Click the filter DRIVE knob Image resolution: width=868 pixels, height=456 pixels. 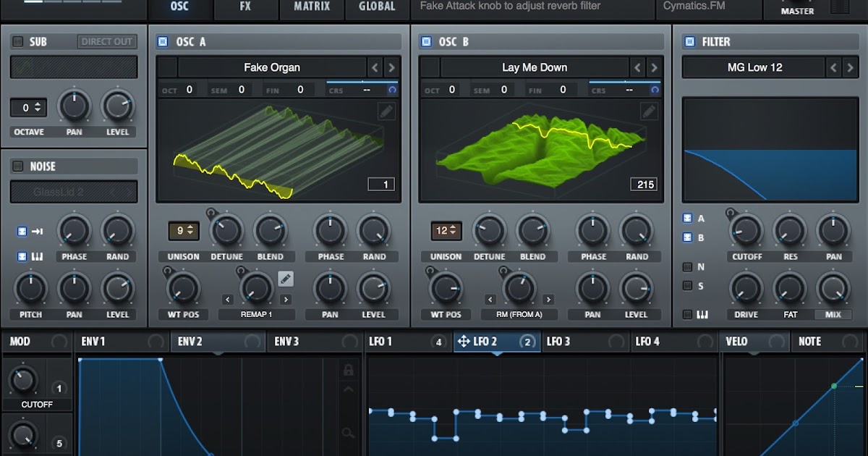click(x=746, y=288)
